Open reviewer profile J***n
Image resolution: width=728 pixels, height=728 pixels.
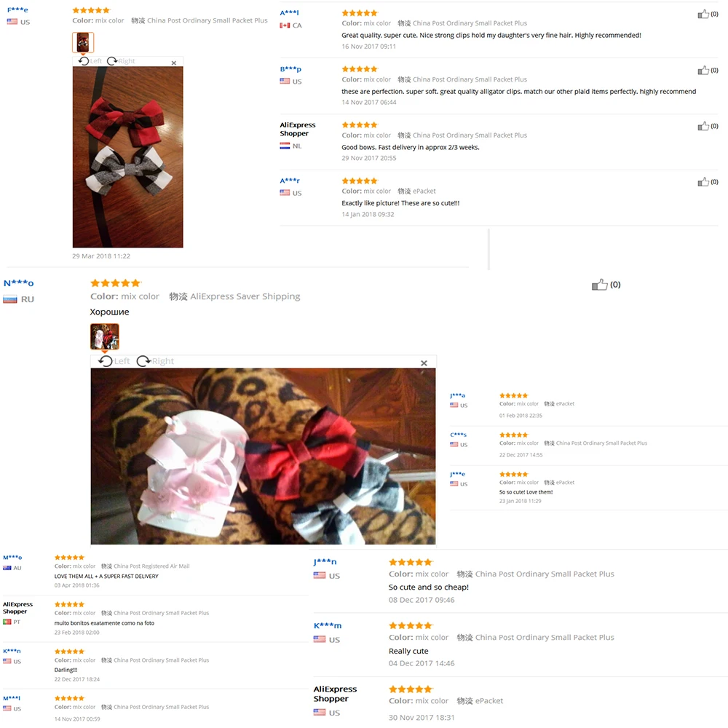coord(325,562)
